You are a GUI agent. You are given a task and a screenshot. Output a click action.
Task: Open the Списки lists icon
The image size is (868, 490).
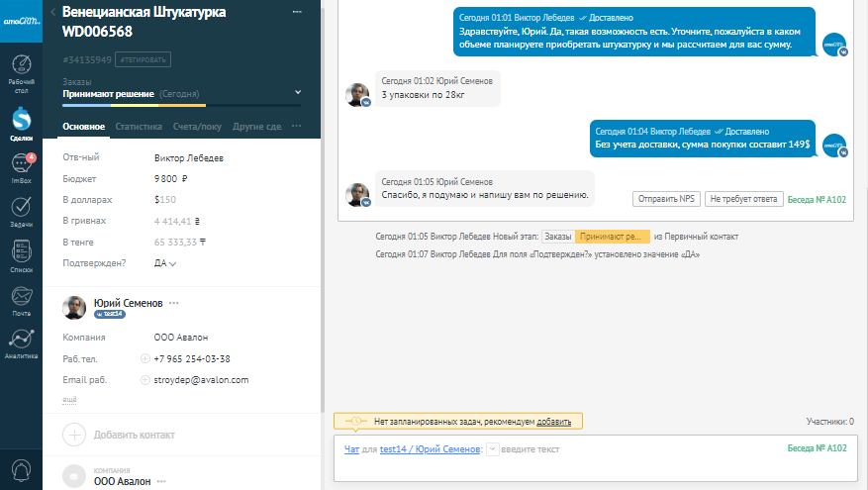21,255
